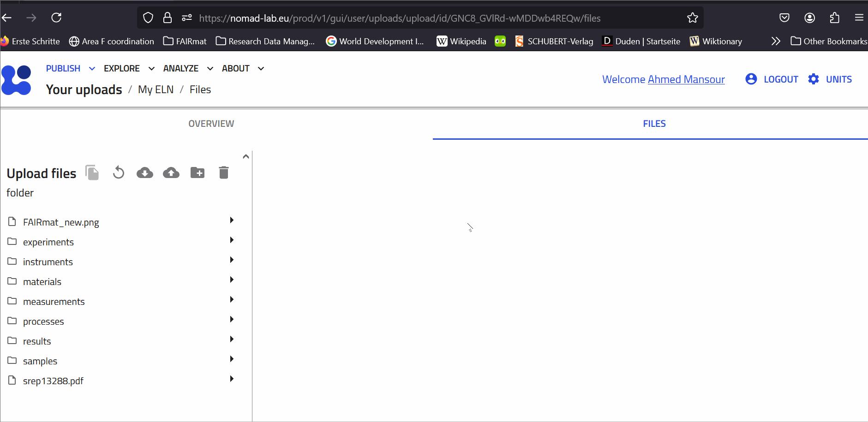Open the EXPLORE dropdown menu
Viewport: 868px width, 422px height.
[129, 68]
